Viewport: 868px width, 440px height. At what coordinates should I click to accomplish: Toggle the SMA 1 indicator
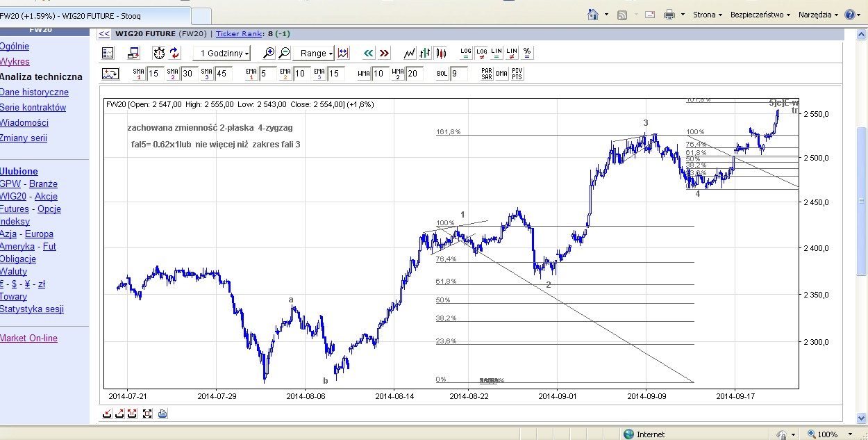tap(138, 74)
